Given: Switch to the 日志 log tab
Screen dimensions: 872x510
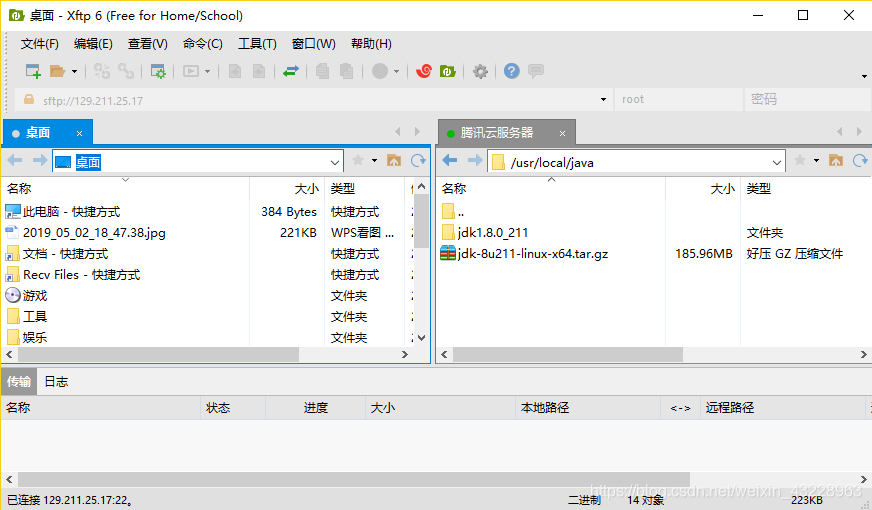Looking at the screenshot, I should pos(56,382).
